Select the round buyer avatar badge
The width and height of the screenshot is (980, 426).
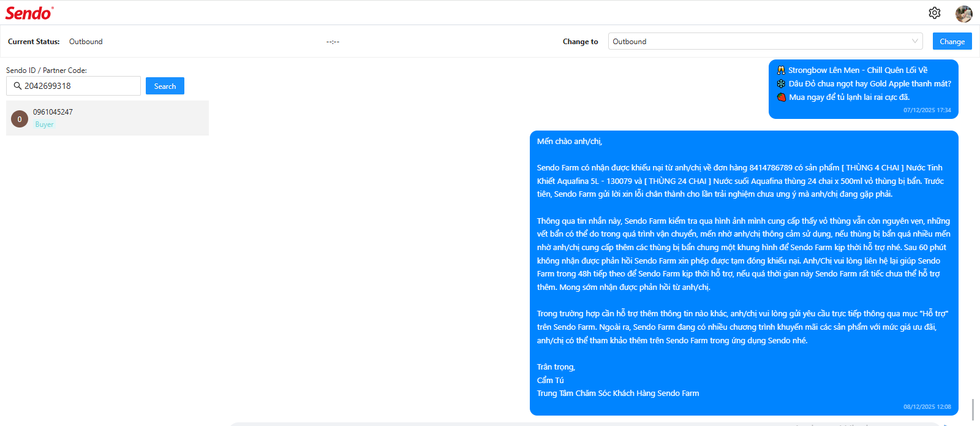20,119
